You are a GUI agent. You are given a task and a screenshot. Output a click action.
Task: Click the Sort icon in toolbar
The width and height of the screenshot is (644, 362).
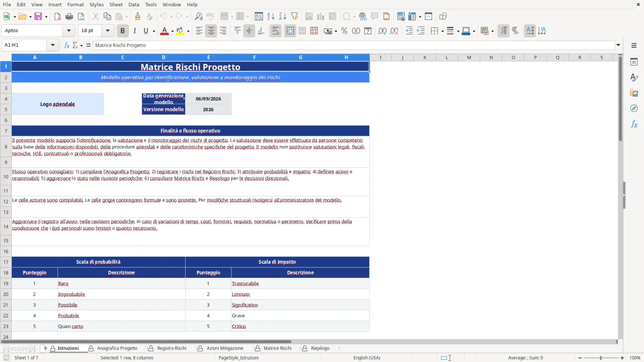259,17
